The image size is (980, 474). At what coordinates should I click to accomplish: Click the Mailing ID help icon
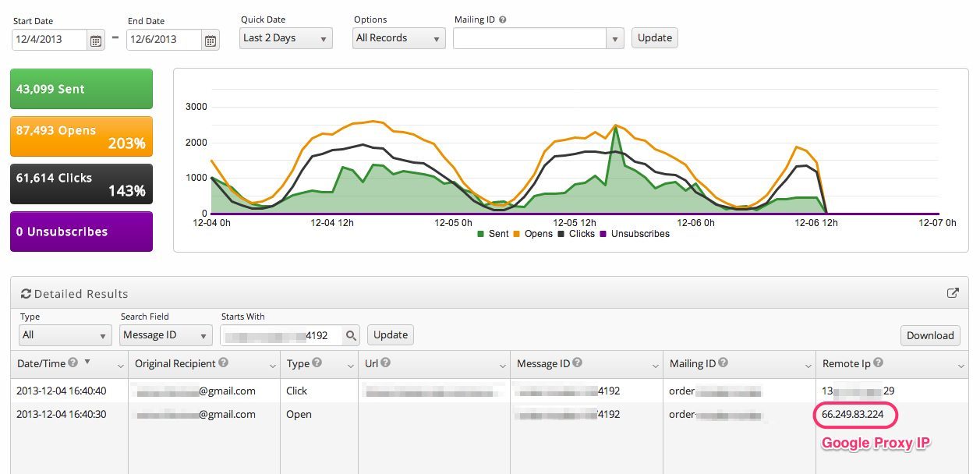point(503,19)
